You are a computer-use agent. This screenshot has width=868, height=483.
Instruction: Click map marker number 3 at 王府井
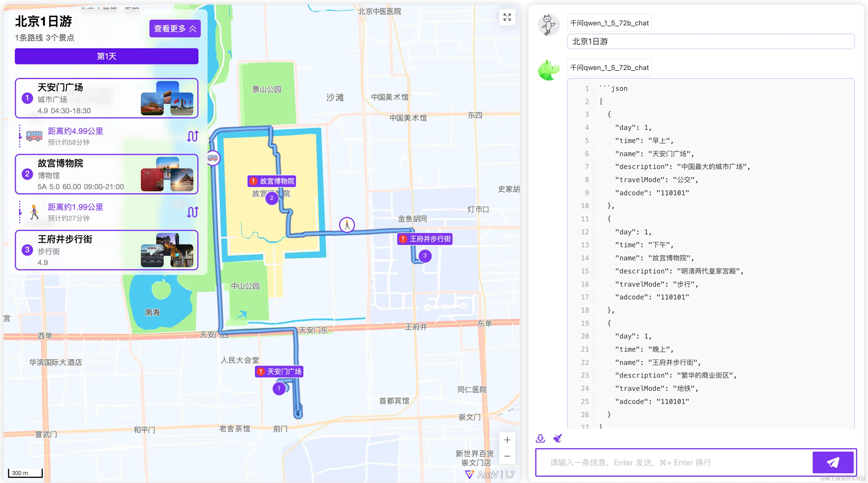click(425, 256)
